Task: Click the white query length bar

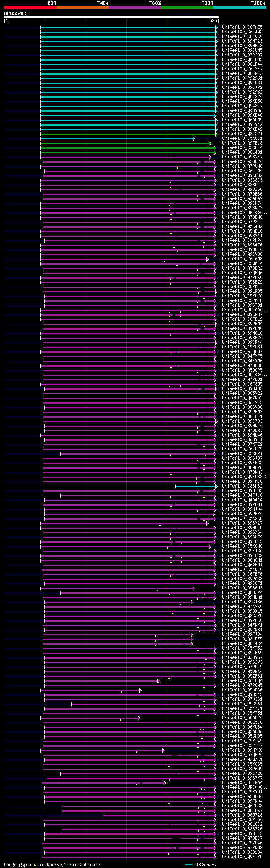Action: coord(111,17)
